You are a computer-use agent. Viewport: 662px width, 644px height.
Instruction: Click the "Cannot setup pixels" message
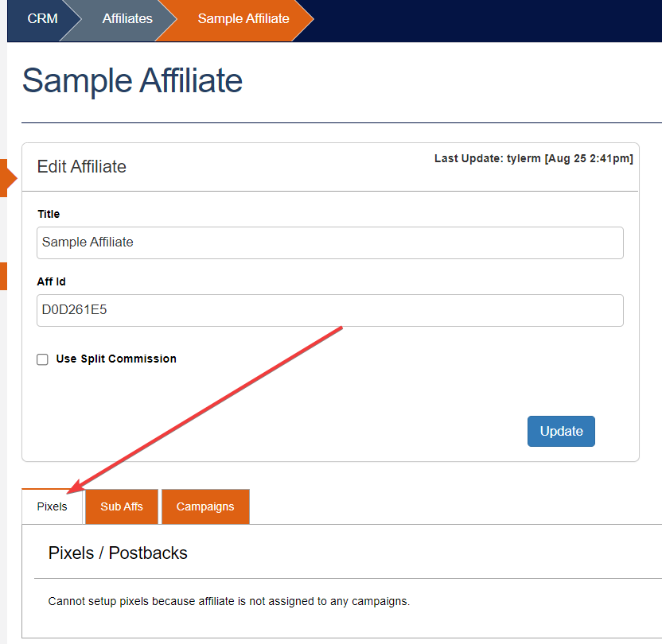click(229, 601)
